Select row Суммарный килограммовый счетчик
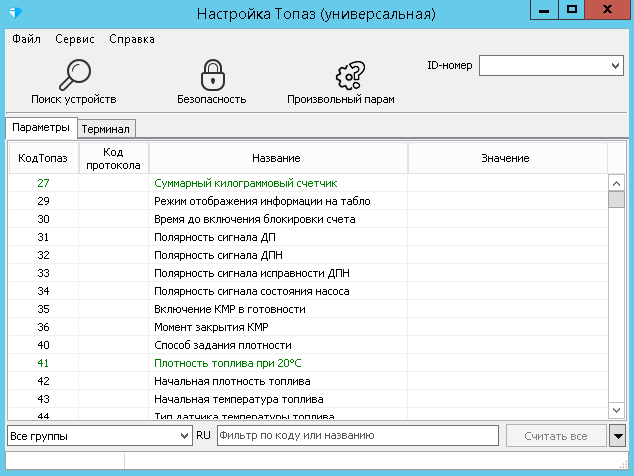The width and height of the screenshot is (634, 476). (308, 183)
